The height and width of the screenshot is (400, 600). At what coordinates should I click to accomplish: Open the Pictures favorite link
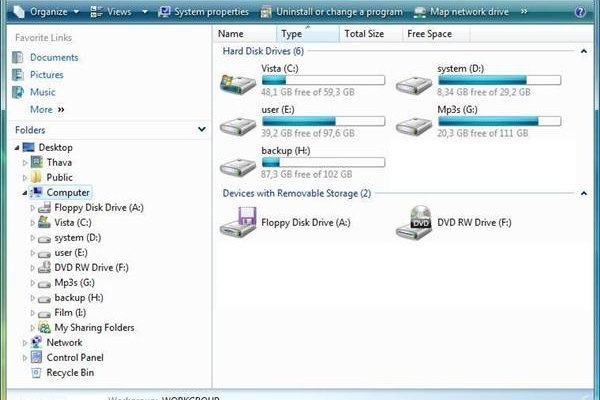[x=47, y=75]
